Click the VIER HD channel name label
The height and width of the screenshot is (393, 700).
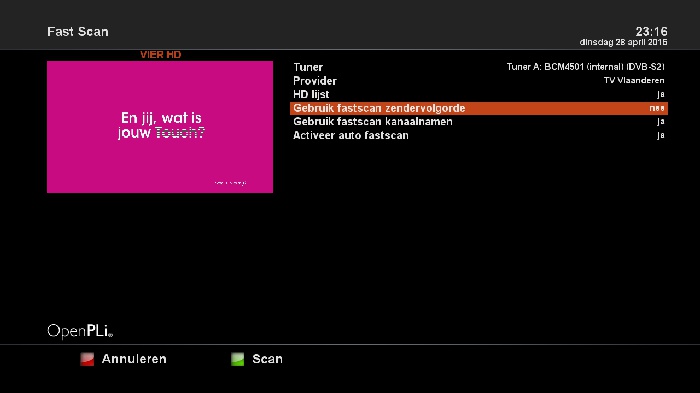161,54
